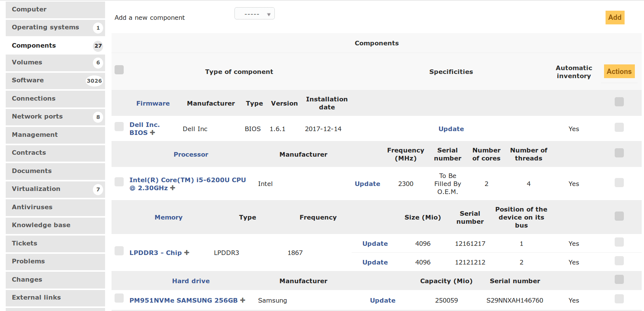The image size is (644, 311).
Task: Open the Firmware section link
Action: click(153, 103)
